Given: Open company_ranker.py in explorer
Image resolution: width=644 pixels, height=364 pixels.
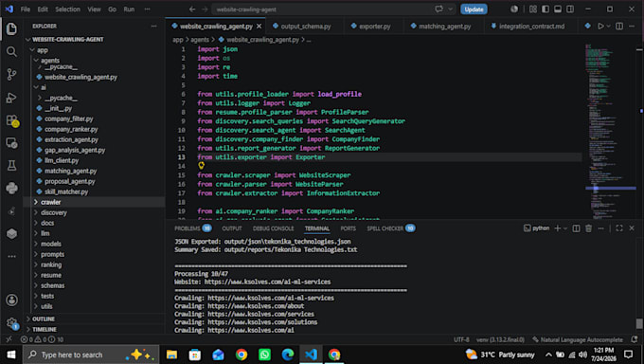Looking at the screenshot, I should (x=71, y=129).
